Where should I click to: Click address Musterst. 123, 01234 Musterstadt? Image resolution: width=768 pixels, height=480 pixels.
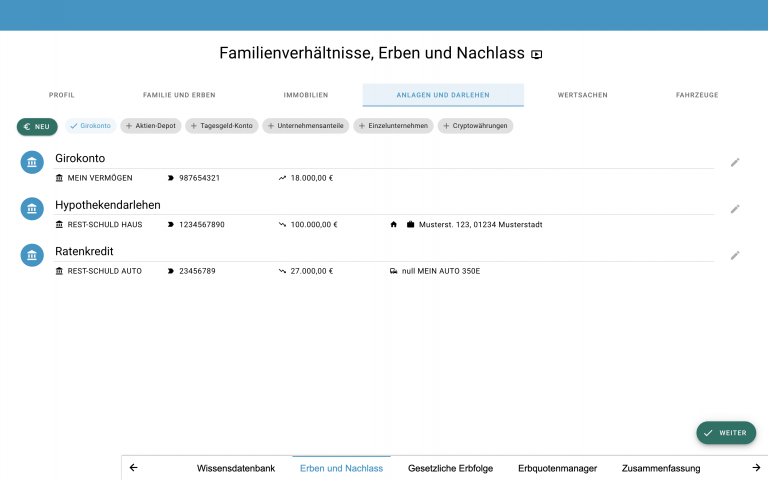point(480,224)
